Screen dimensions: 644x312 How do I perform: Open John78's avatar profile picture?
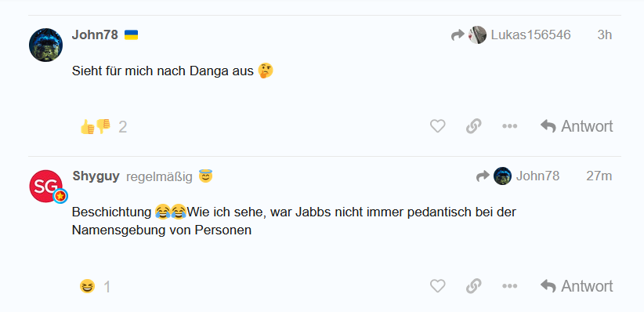point(45,45)
